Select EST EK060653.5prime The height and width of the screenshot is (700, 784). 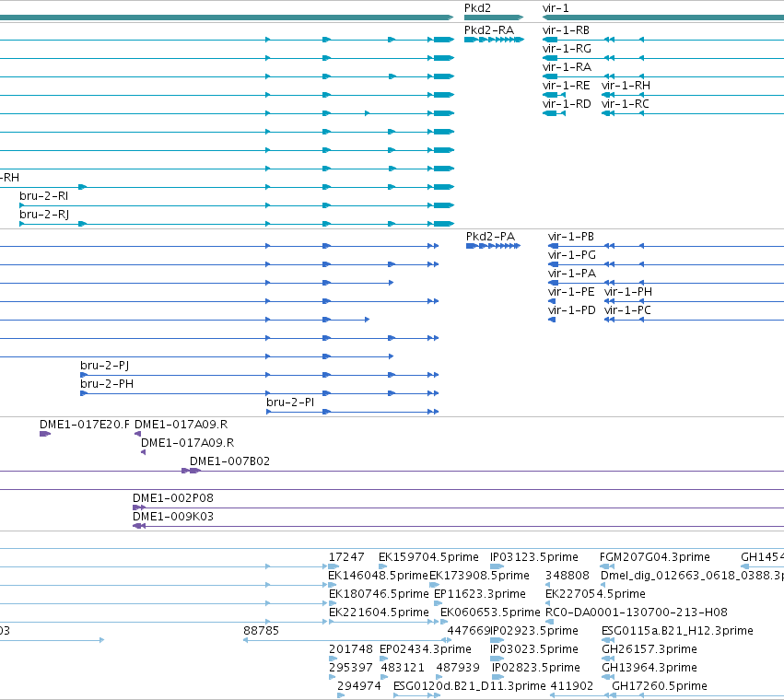tap(490, 613)
